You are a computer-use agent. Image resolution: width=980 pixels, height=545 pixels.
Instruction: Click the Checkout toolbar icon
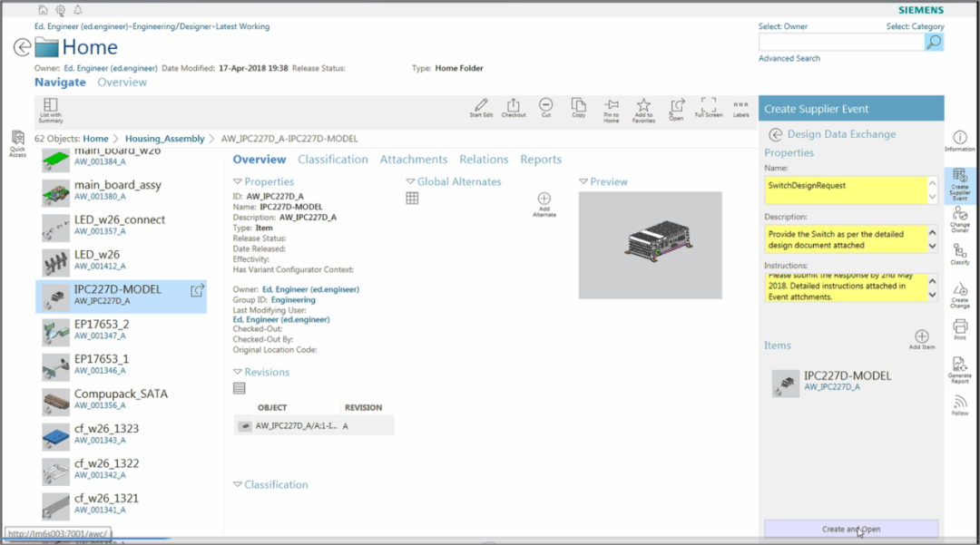tap(514, 107)
